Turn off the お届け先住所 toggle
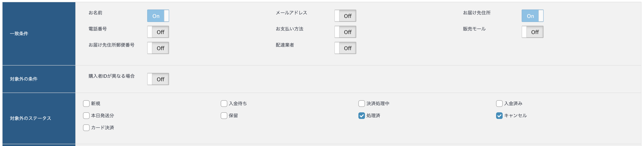Image resolution: width=644 pixels, height=146 pixels. pyautogui.click(x=532, y=16)
